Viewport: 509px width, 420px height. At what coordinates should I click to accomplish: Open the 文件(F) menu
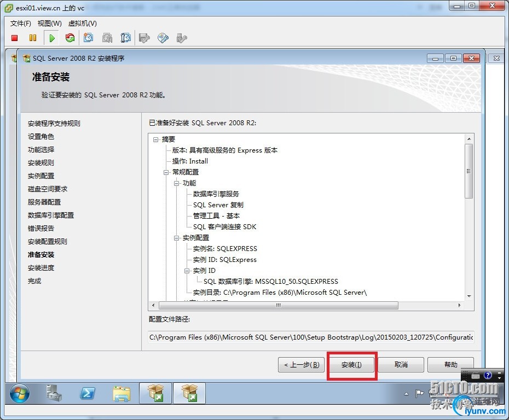click(20, 24)
